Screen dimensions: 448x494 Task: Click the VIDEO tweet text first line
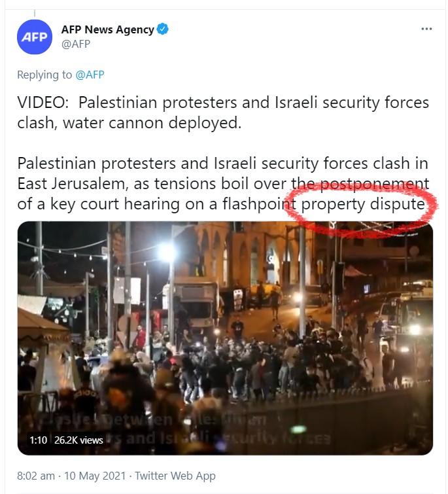pyautogui.click(x=223, y=102)
